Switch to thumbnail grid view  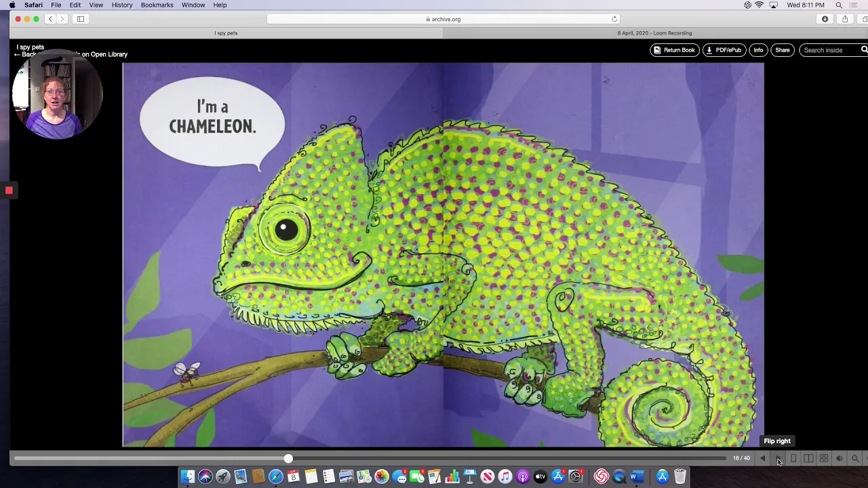pyautogui.click(x=824, y=459)
